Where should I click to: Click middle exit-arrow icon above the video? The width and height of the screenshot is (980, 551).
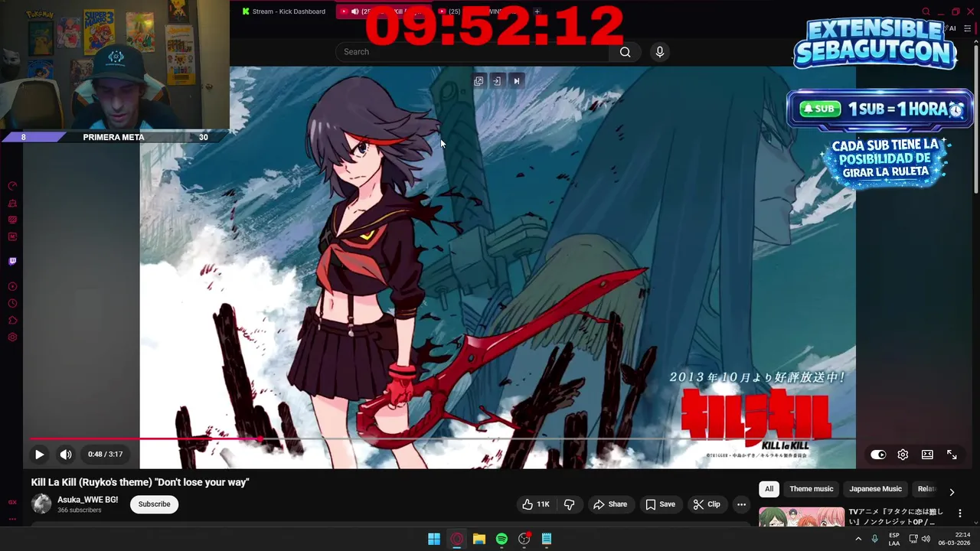coord(497,81)
